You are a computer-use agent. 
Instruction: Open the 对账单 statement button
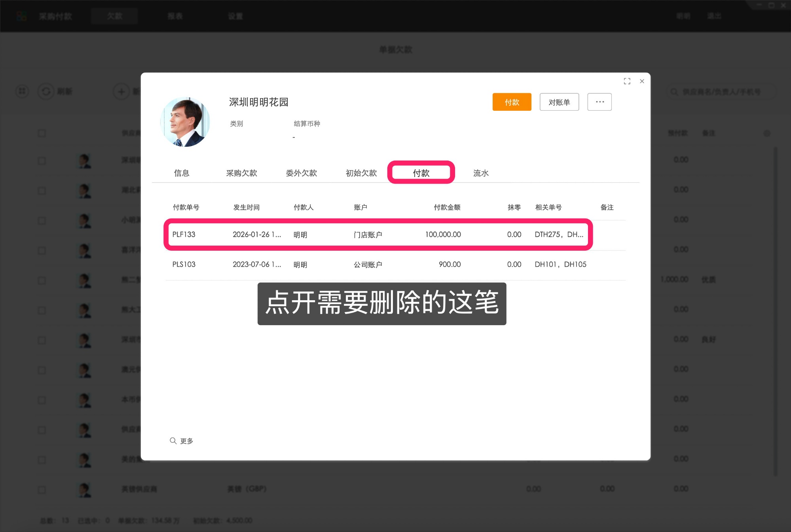pos(559,102)
